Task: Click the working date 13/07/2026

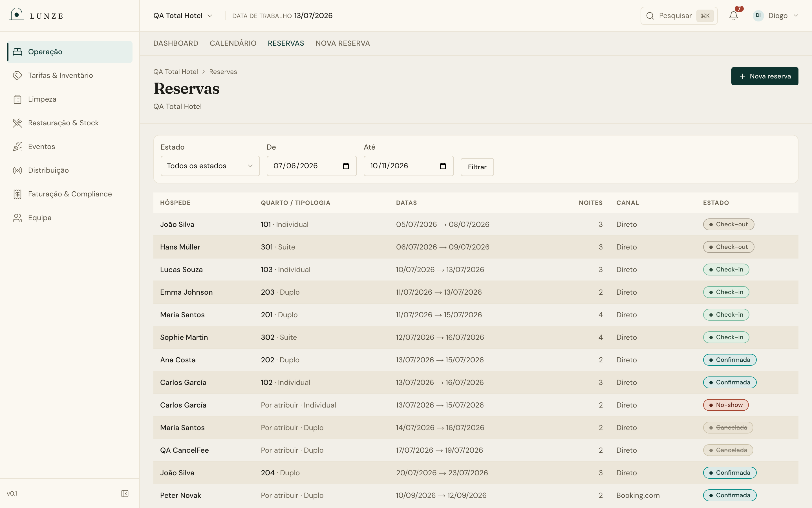Action: tap(313, 16)
